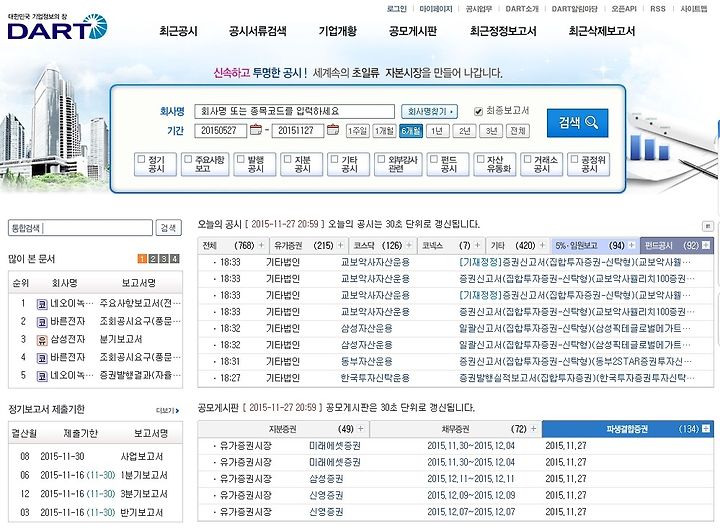Open the 공모게시판 menu
720x531 pixels.
(x=412, y=31)
